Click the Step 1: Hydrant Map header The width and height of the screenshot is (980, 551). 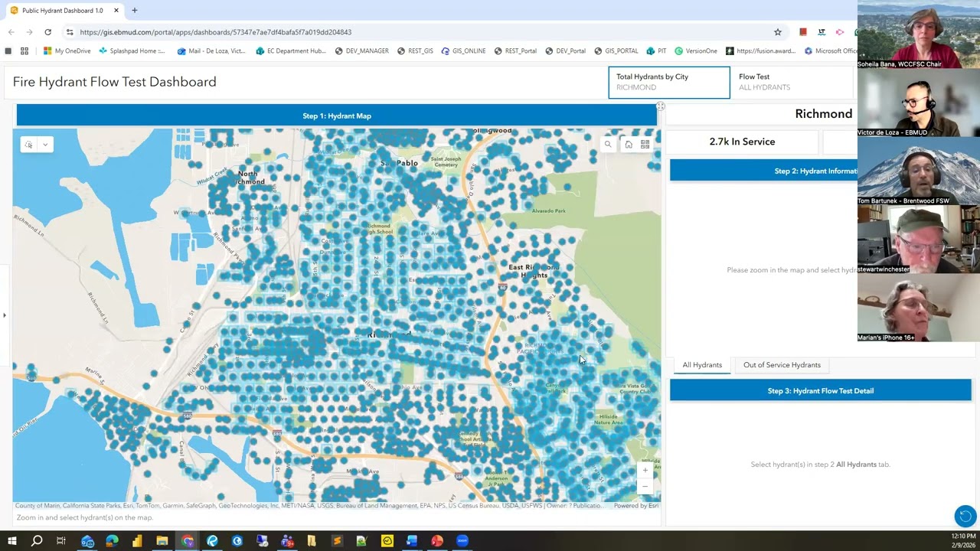[337, 116]
